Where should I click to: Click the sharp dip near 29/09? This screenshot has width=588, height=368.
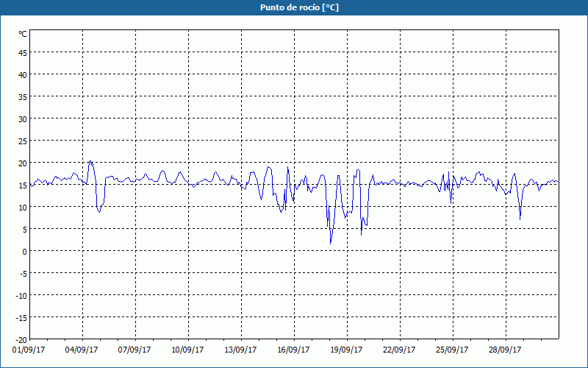(x=520, y=219)
